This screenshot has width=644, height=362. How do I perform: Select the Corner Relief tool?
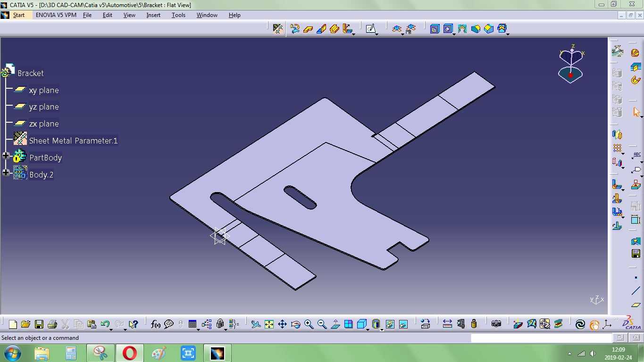(462, 29)
